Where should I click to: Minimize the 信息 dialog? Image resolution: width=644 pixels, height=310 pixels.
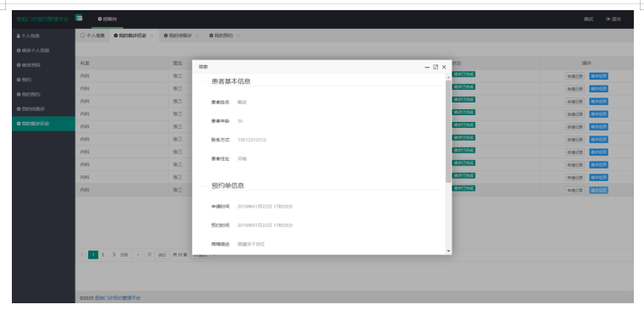tap(427, 67)
